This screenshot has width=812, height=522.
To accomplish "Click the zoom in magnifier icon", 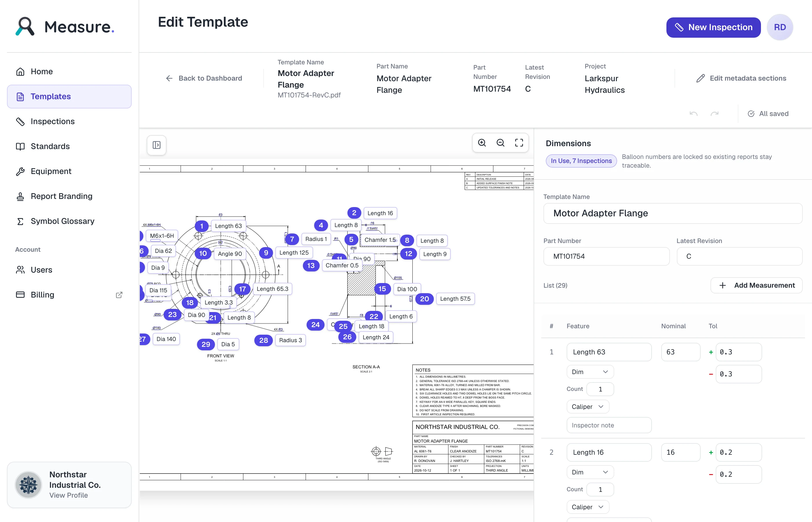I will click(x=482, y=143).
